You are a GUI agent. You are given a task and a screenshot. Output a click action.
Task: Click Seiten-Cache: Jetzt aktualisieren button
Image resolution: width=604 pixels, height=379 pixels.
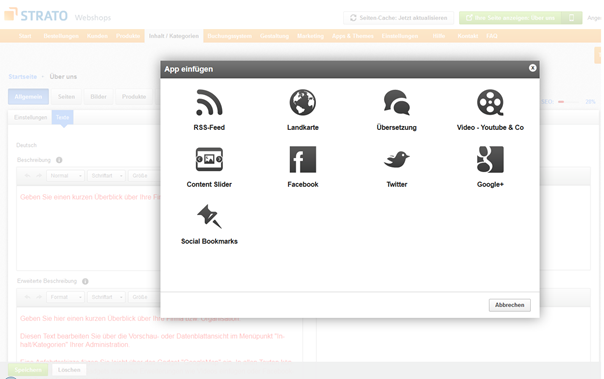399,18
